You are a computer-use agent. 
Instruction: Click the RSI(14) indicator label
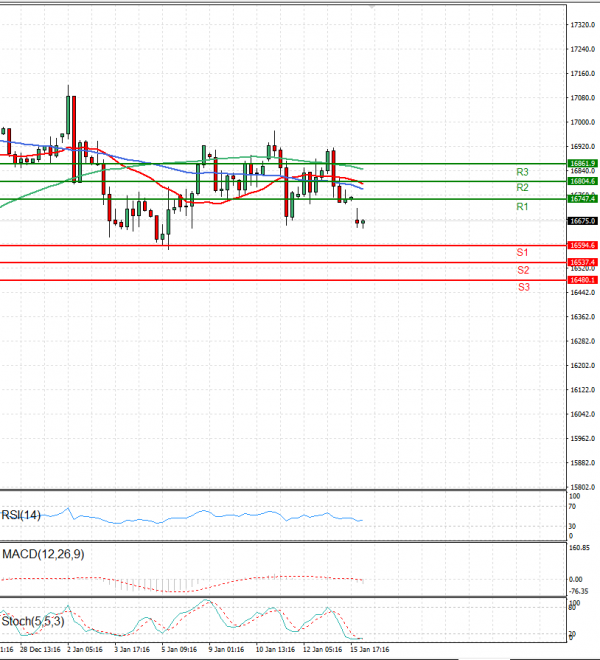21,515
